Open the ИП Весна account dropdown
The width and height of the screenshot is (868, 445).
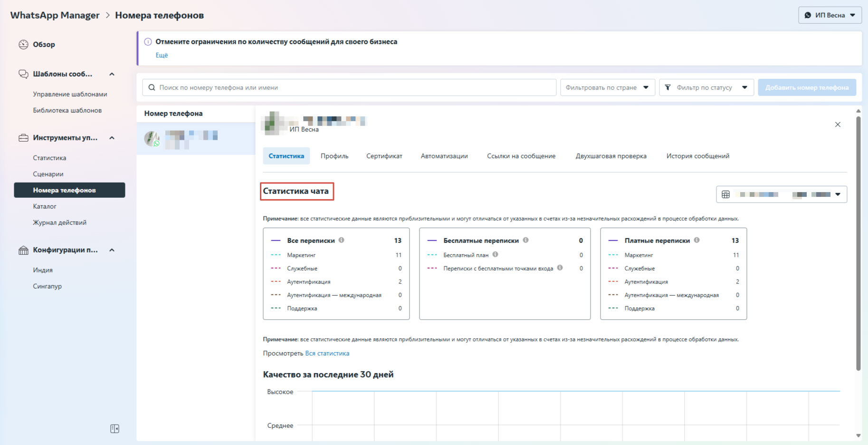point(830,15)
